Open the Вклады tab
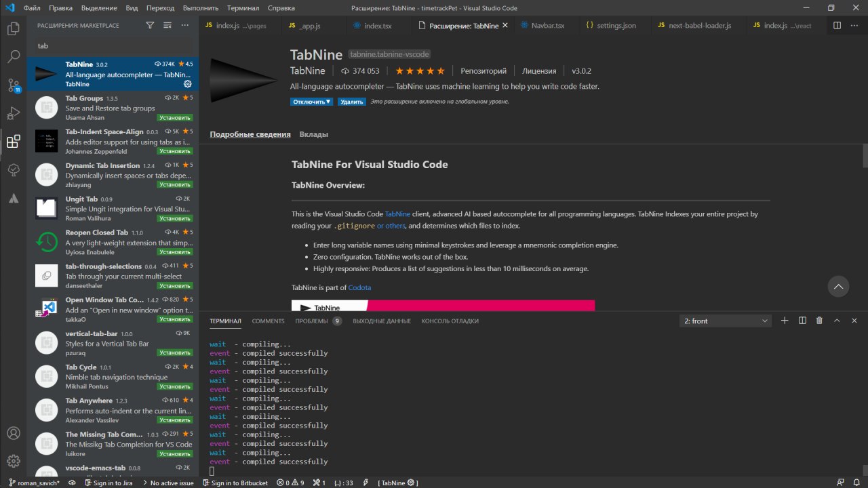Viewport: 868px width, 488px height. tap(313, 134)
